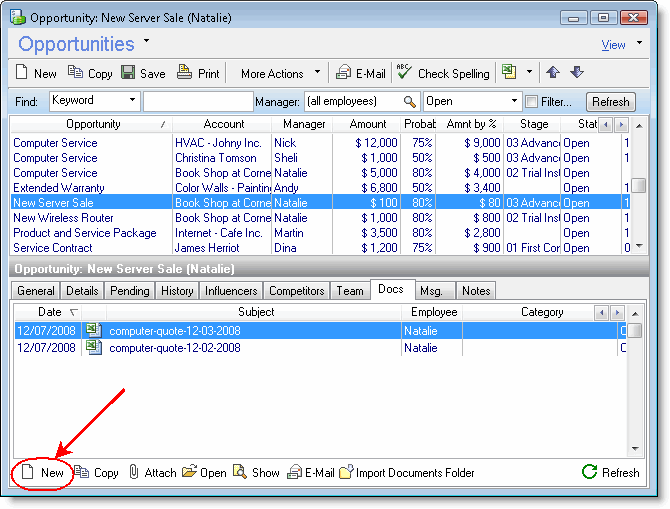Open the status dropdown showing Open
This screenshot has height=509, width=670.
(515, 102)
